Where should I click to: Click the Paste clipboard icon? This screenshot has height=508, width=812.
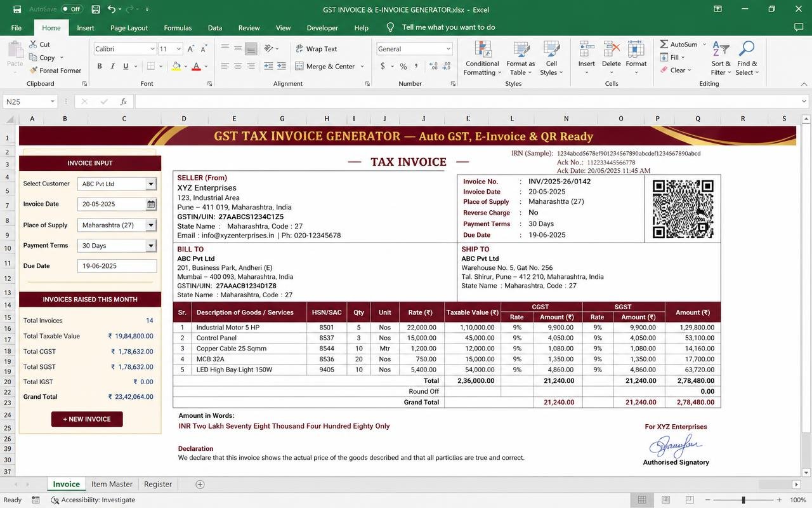pos(15,49)
